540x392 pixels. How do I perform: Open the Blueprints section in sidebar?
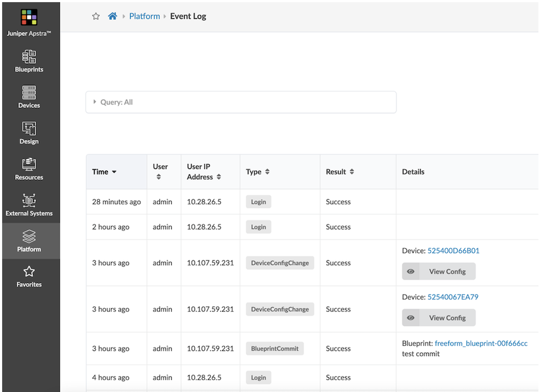point(29,61)
